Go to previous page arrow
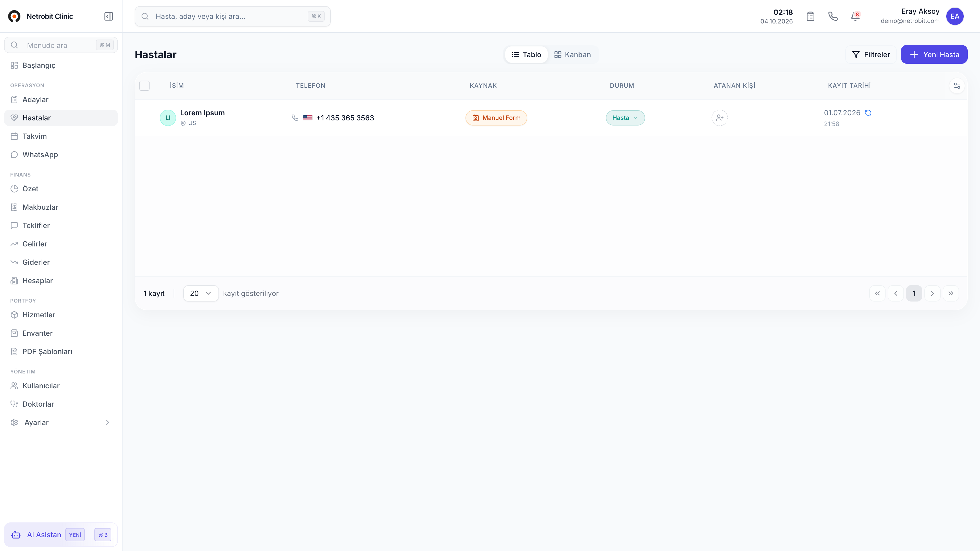The height and width of the screenshot is (551, 980). tap(896, 293)
